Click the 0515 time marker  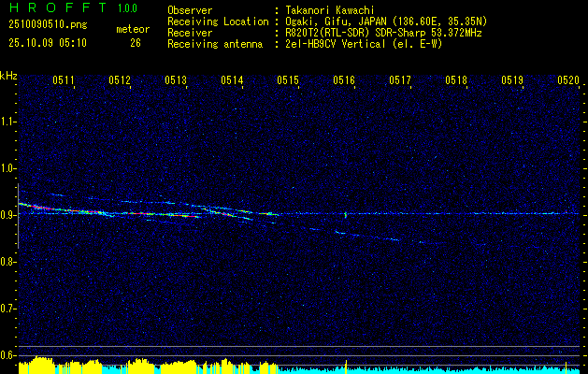[288, 79]
